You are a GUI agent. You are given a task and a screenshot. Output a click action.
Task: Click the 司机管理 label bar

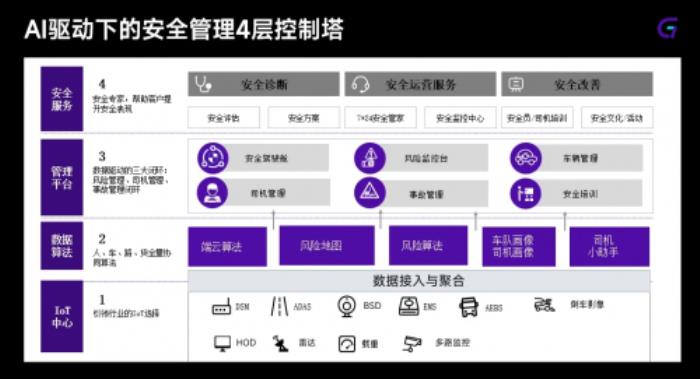[277, 193]
